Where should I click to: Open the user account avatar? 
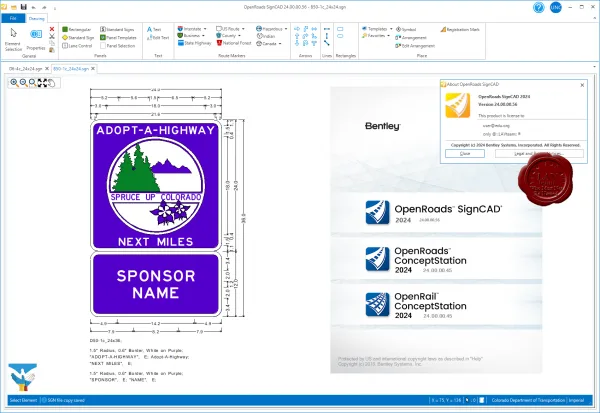click(556, 7)
